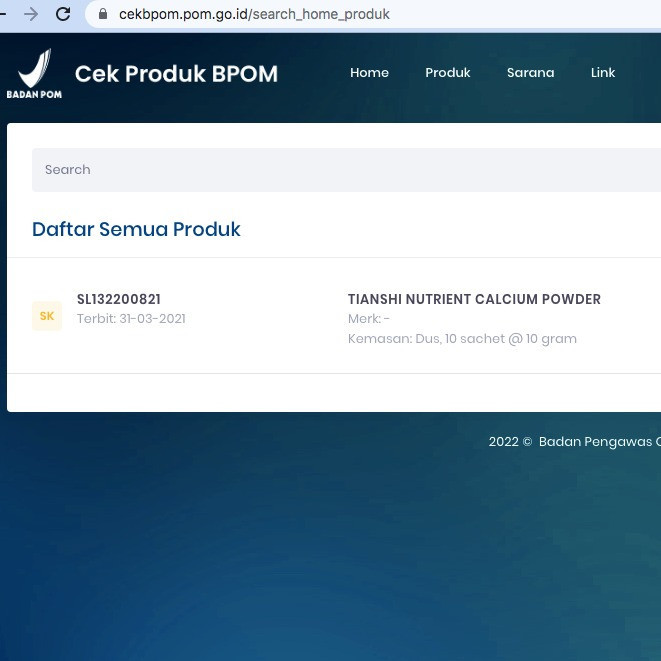Click registration number SL132200821
The image size is (661, 661).
click(119, 299)
